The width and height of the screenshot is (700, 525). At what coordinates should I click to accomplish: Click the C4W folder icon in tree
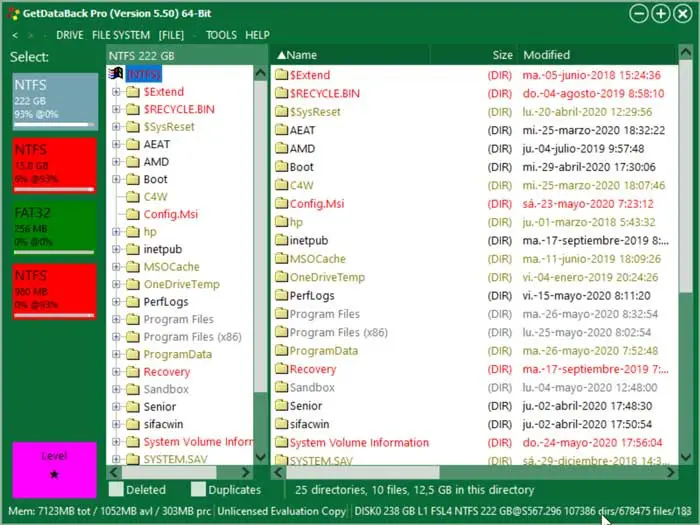click(133, 197)
